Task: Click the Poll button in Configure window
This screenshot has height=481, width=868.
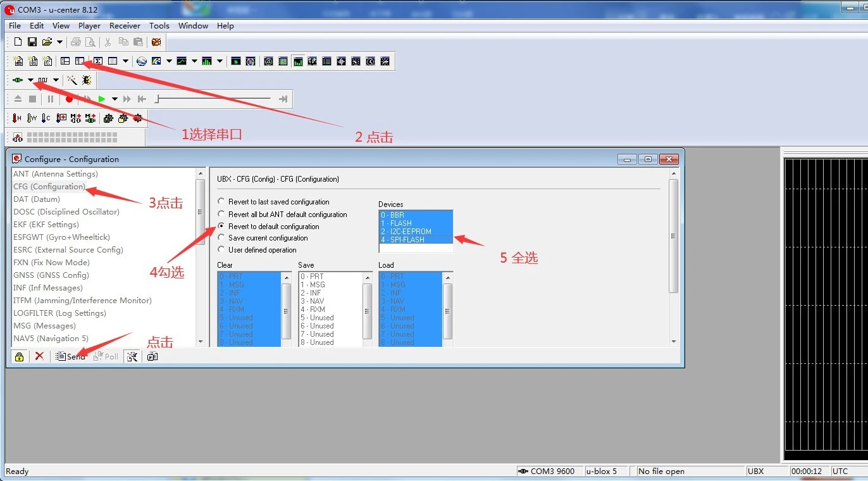Action: pos(106,356)
